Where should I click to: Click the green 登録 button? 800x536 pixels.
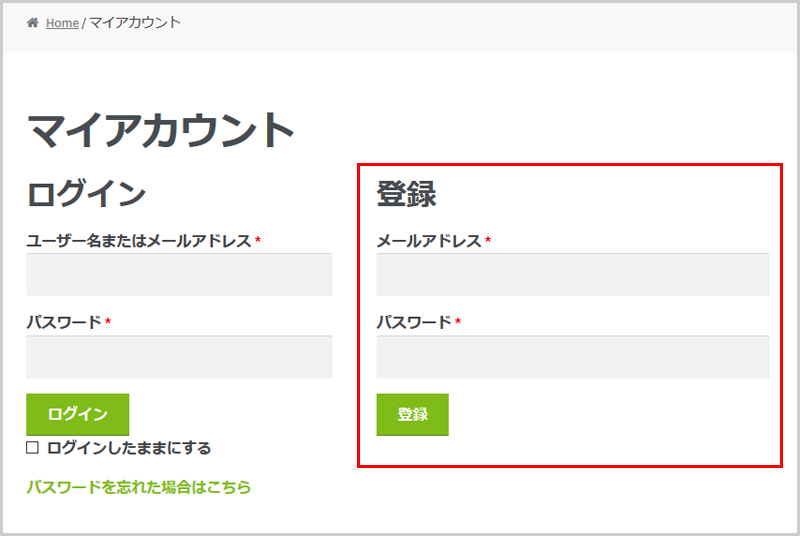pos(412,414)
